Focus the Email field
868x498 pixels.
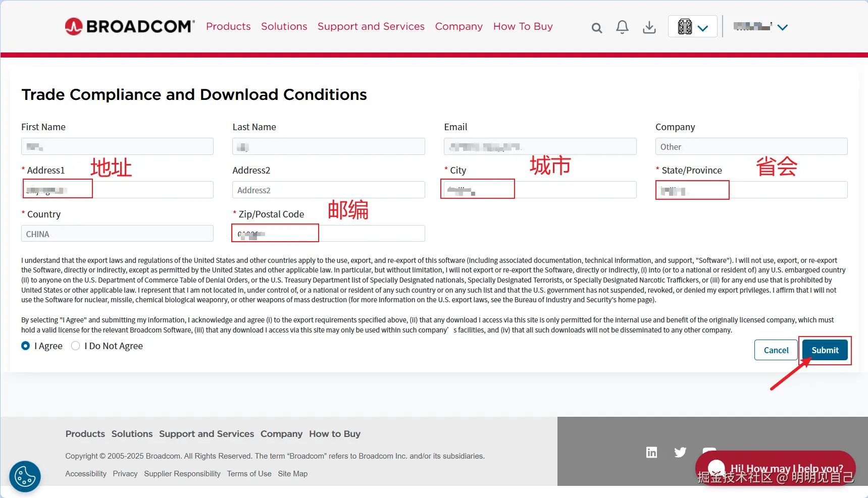[x=540, y=146]
